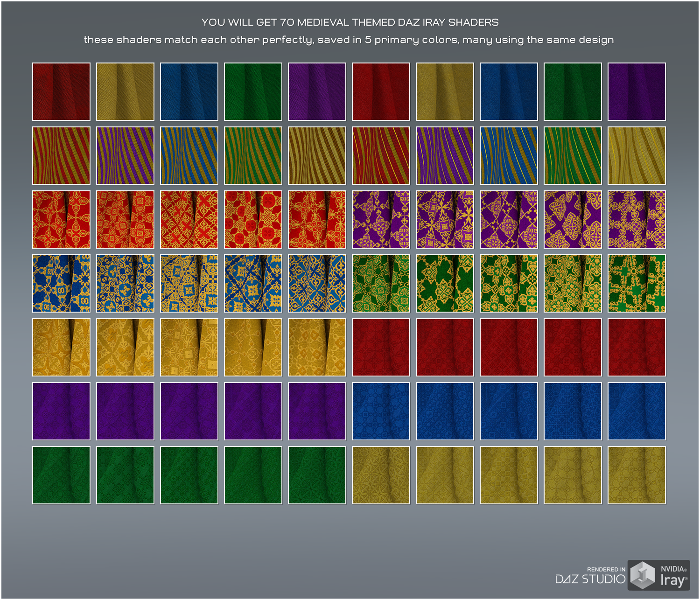Select red striped fabric with thin yellow pinstripes
This screenshot has width=700, height=600.
[381, 155]
